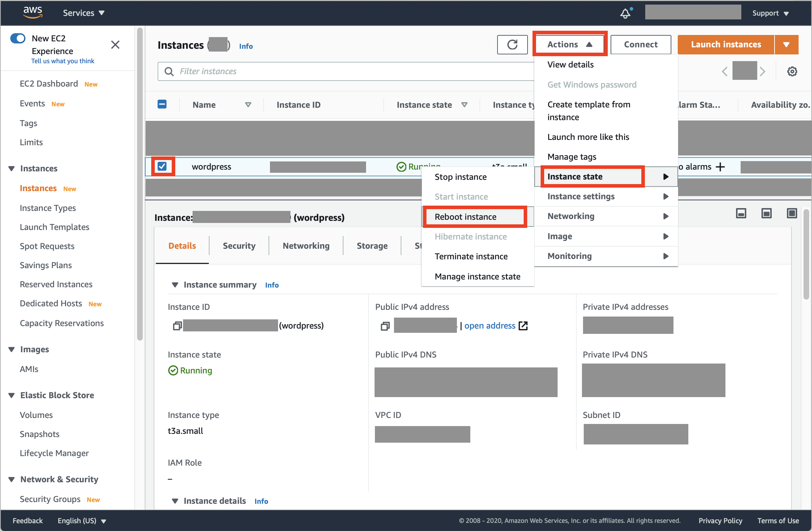
Task: Expand the Networking submenu in Actions
Action: coord(606,216)
